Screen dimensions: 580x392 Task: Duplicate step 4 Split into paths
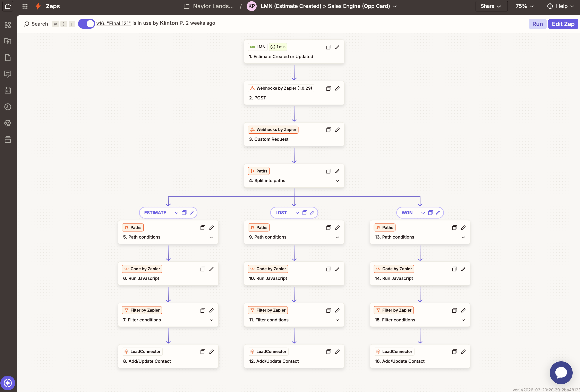pos(329,171)
